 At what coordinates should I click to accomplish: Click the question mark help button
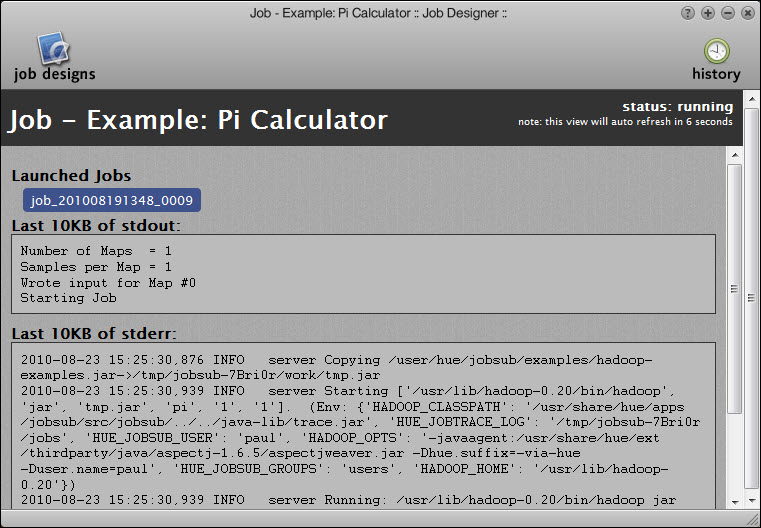click(x=688, y=13)
